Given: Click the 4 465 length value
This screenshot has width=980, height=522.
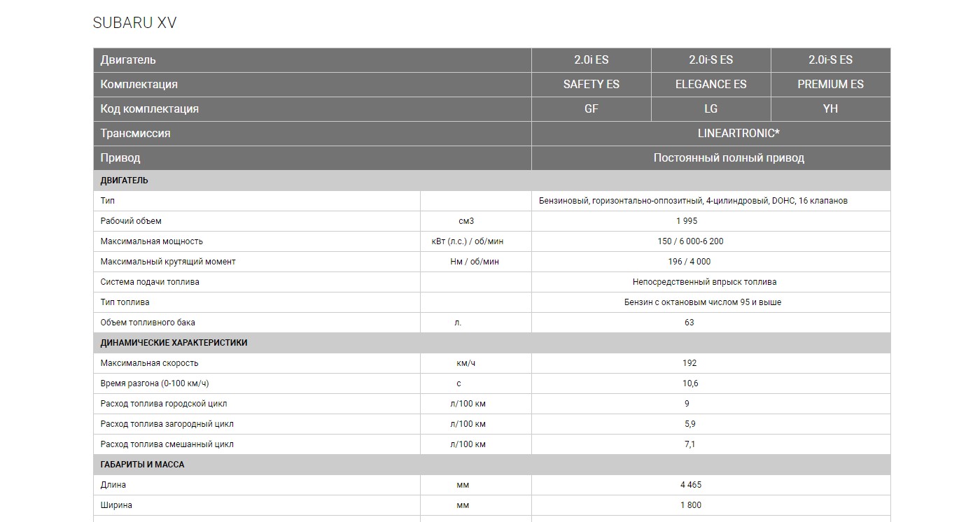Looking at the screenshot, I should coord(689,485).
